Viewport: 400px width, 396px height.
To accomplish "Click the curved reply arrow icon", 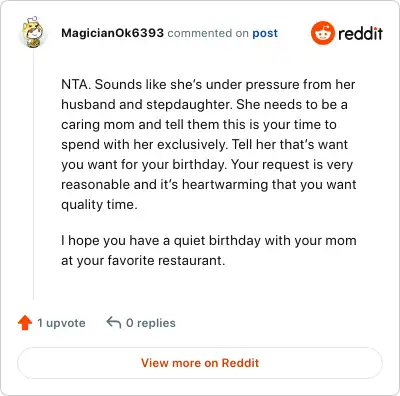I will (x=114, y=322).
